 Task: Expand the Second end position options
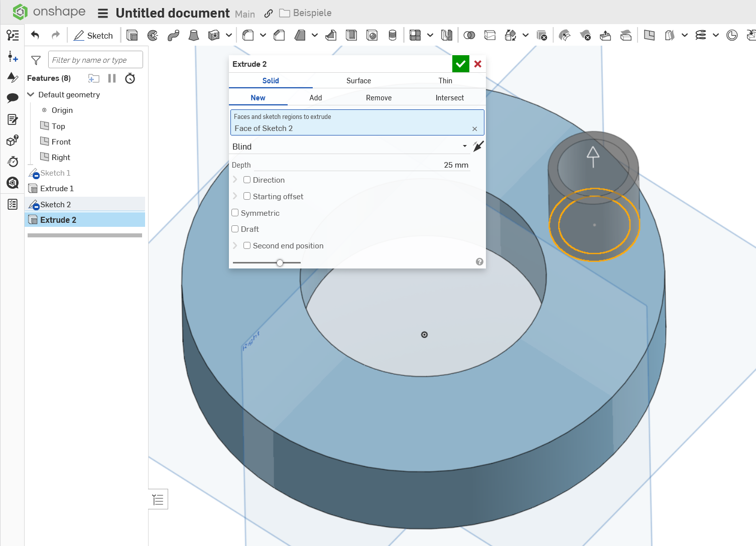(x=235, y=245)
